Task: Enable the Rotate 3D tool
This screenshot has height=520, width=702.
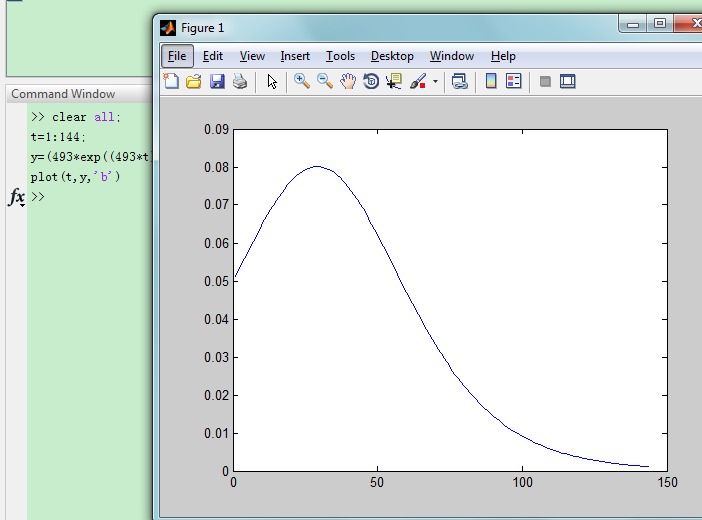Action: point(371,82)
